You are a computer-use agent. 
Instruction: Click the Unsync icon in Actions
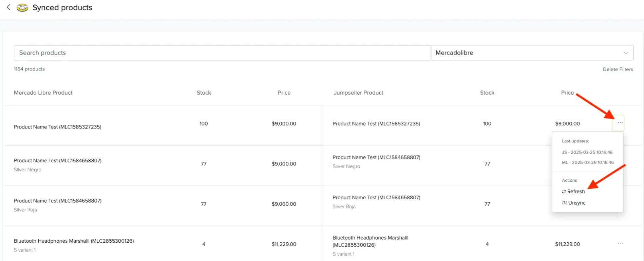pos(564,203)
